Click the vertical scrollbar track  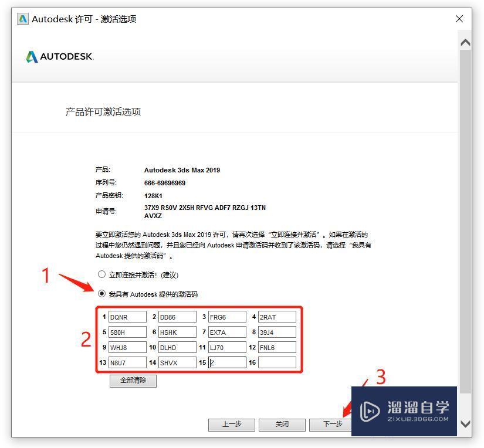pos(465,235)
